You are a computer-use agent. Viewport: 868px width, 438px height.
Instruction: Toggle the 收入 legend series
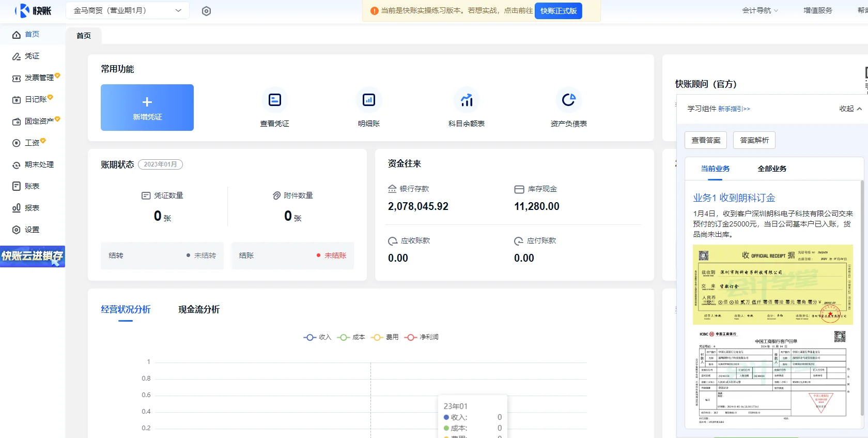(317, 337)
